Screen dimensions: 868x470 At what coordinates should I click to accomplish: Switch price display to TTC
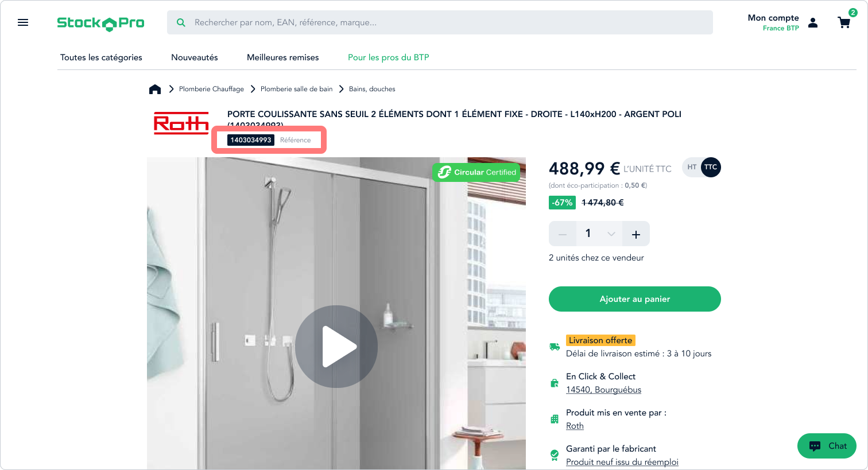tap(711, 167)
